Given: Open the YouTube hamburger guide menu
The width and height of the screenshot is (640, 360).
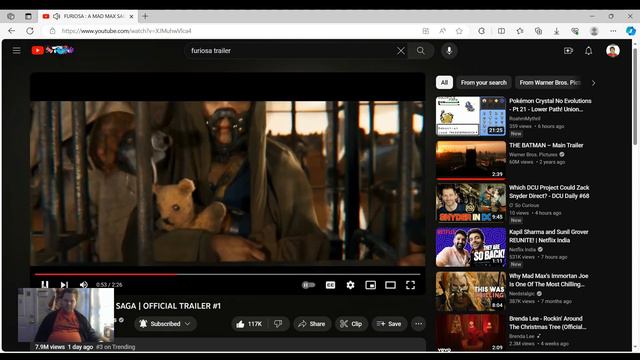Looking at the screenshot, I should pyautogui.click(x=16, y=51).
